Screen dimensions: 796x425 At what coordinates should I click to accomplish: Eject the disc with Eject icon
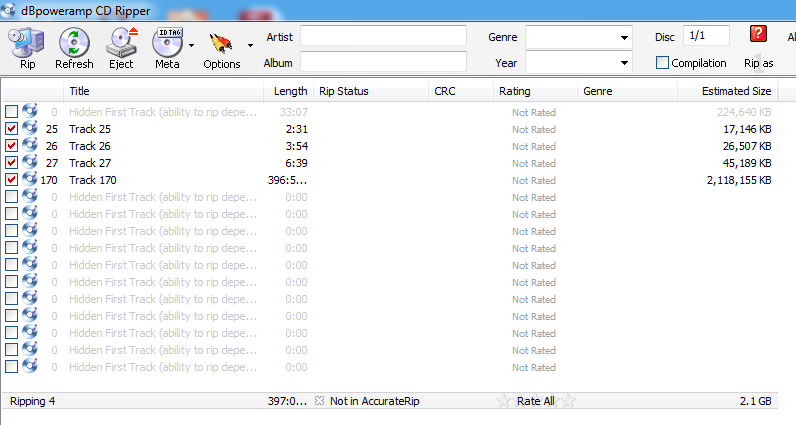pyautogui.click(x=121, y=43)
